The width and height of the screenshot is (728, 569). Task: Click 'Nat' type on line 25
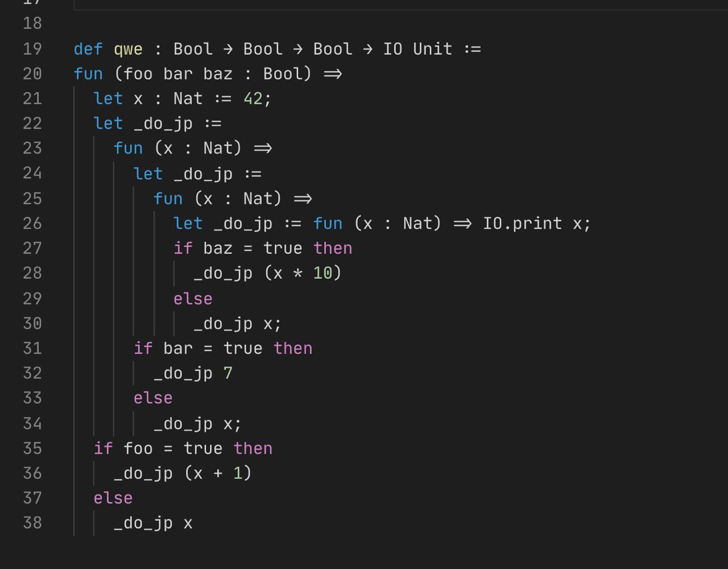click(258, 199)
